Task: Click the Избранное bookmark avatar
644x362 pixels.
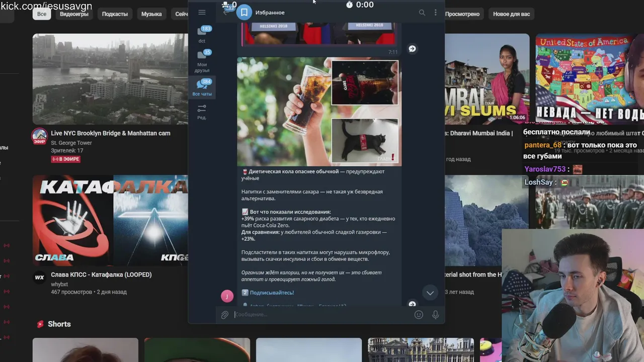Action: click(x=244, y=13)
